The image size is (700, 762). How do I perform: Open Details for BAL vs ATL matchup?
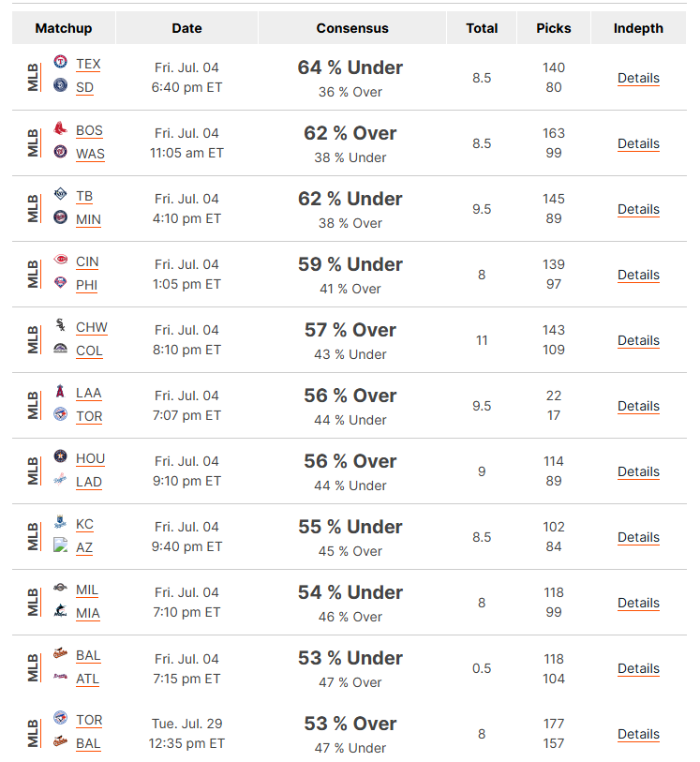[638, 668]
